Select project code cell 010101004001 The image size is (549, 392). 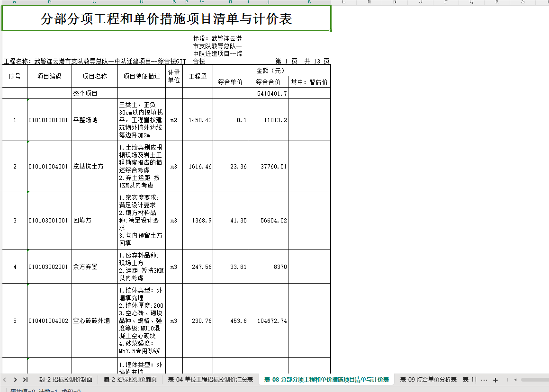[49, 166]
